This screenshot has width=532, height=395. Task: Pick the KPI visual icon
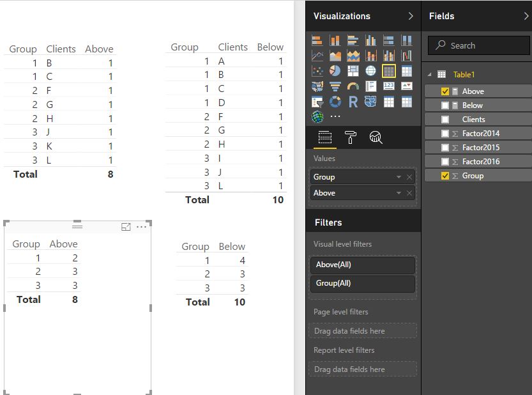pyautogui.click(x=406, y=86)
